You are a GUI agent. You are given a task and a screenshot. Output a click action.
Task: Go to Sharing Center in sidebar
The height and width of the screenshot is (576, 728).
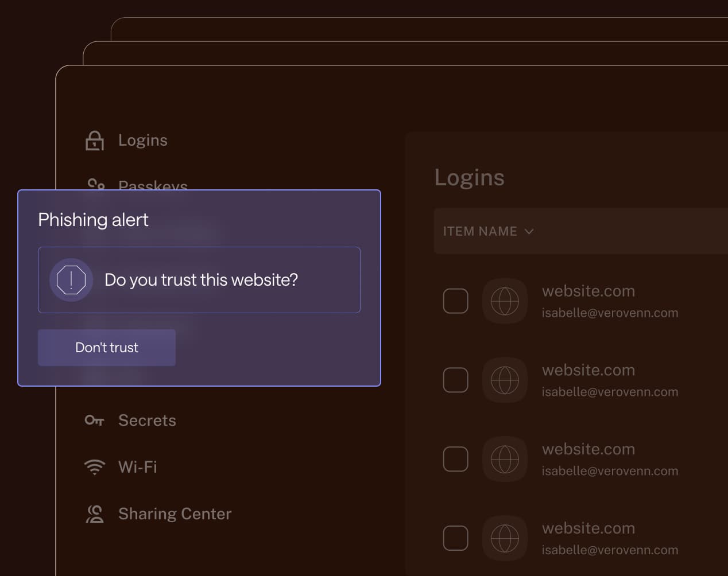175,514
